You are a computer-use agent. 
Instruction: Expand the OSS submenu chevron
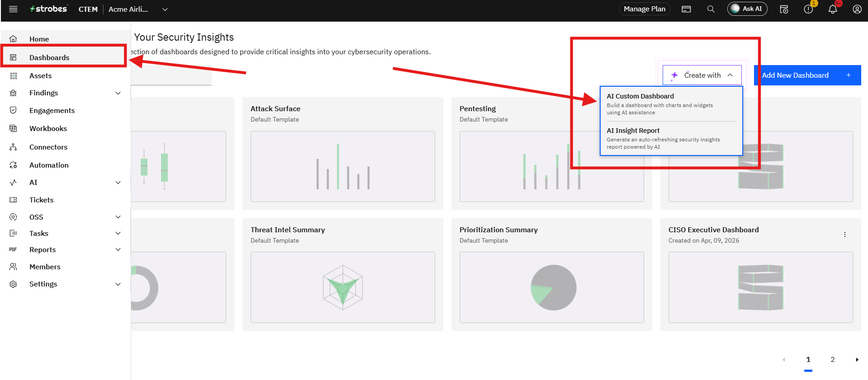pos(118,217)
